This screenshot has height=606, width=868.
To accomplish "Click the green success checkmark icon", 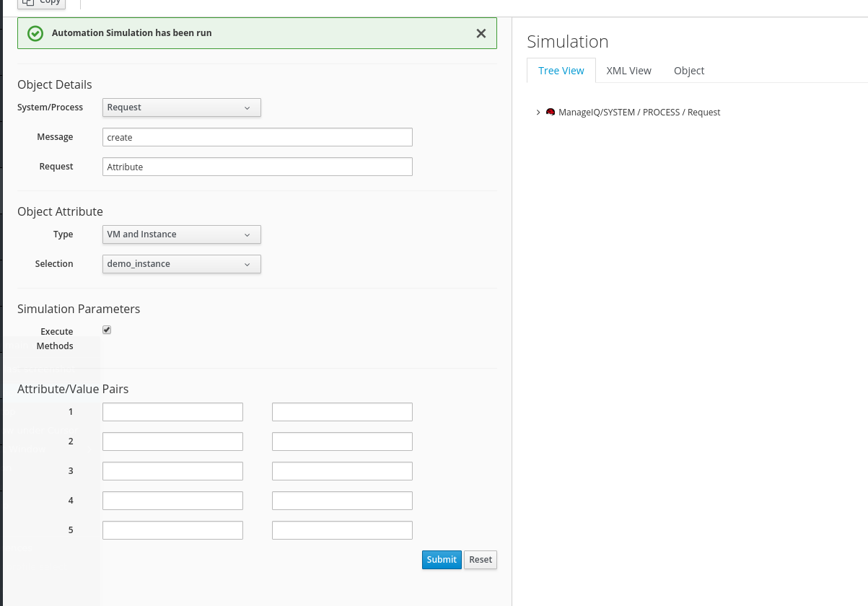I will [x=35, y=33].
